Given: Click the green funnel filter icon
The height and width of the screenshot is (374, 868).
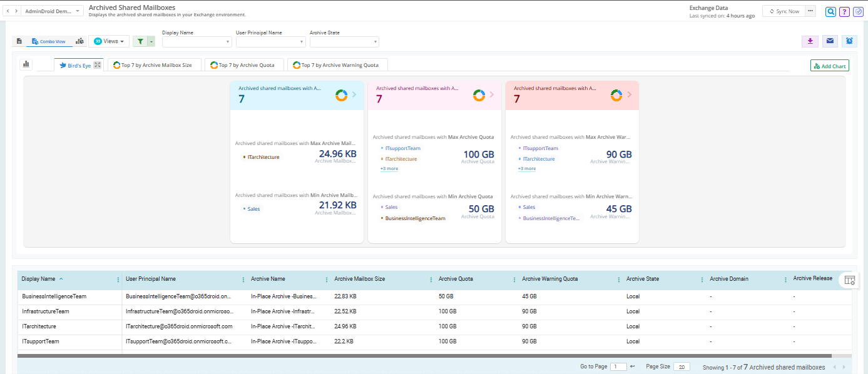Looking at the screenshot, I should pyautogui.click(x=141, y=41).
